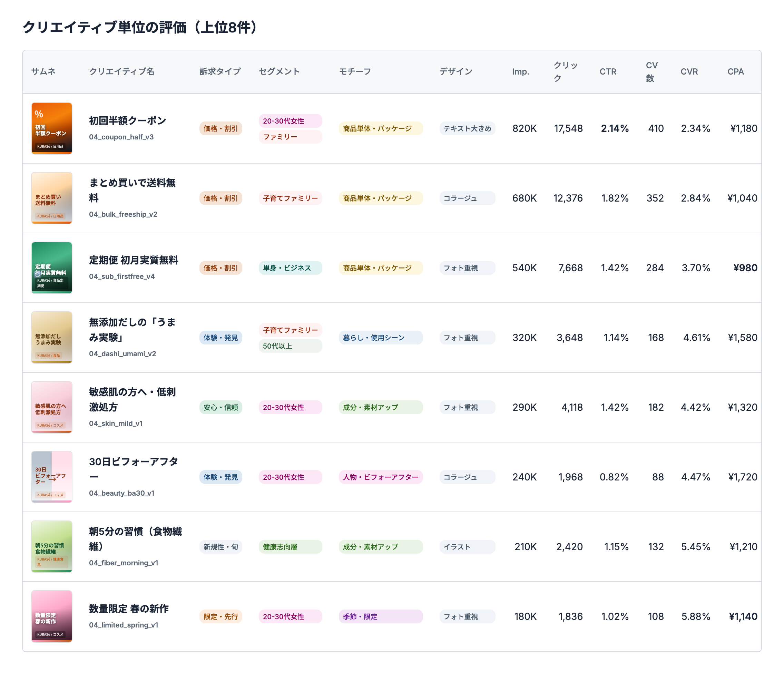Click the テキスト大きめ design tag
The width and height of the screenshot is (784, 691).
tap(467, 128)
